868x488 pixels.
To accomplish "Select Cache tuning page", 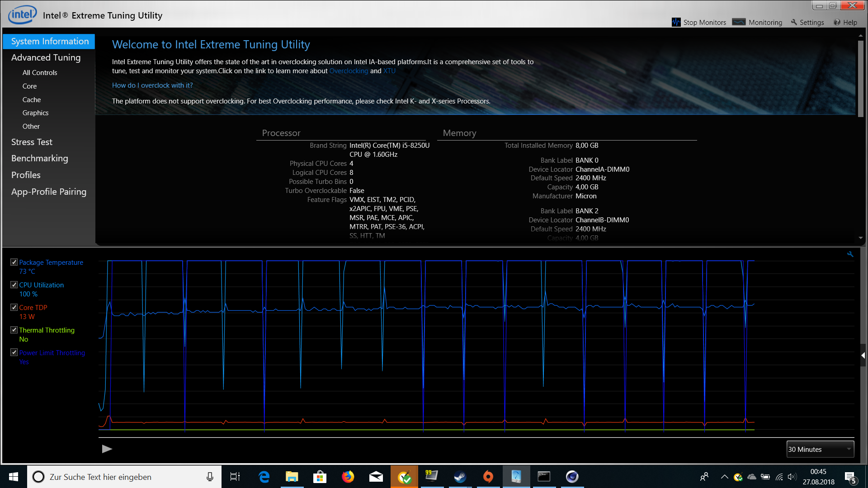I will pyautogui.click(x=32, y=99).
